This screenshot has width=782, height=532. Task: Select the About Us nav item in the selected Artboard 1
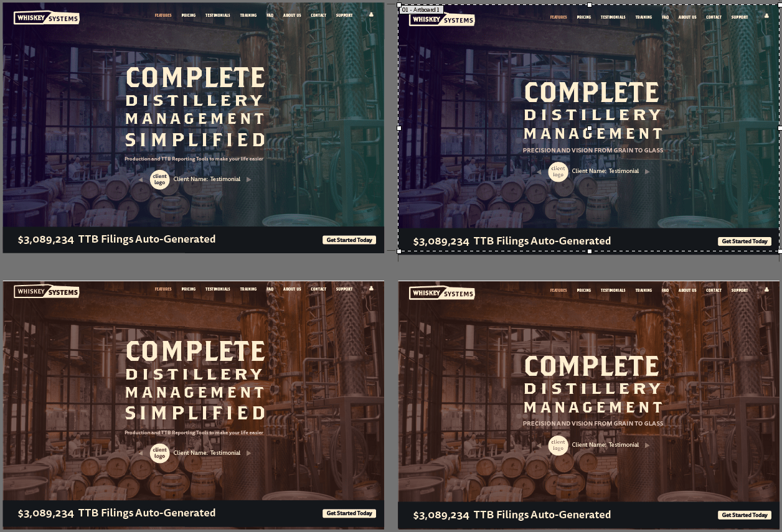[x=687, y=17]
